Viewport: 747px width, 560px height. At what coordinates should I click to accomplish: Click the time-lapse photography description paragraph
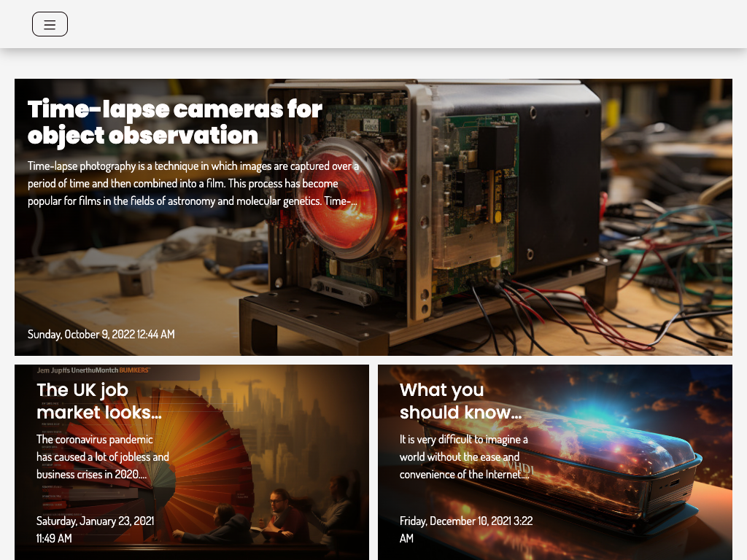(193, 184)
